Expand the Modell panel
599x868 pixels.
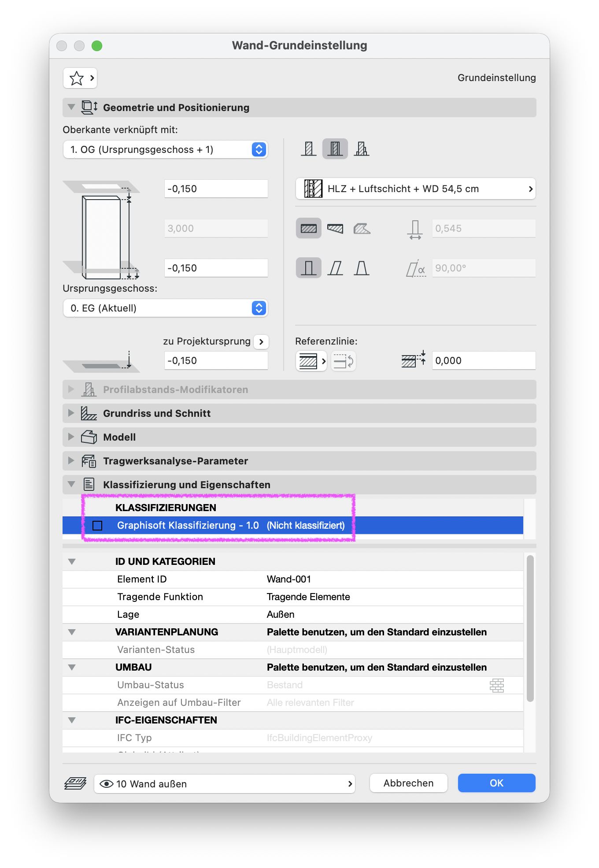pyautogui.click(x=71, y=437)
